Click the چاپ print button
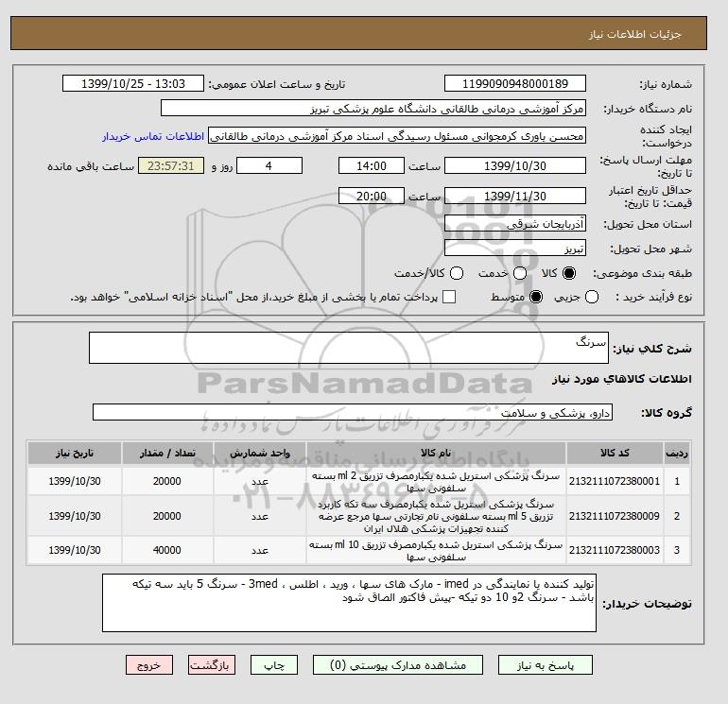Viewport: 728px width, 704px height. coord(274,665)
